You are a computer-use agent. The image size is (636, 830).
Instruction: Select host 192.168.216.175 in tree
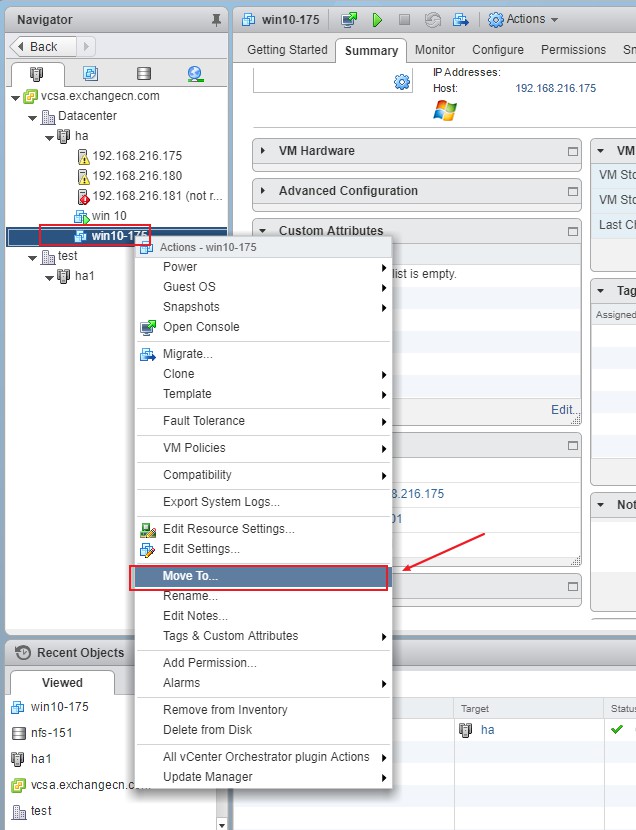pyautogui.click(x=137, y=156)
